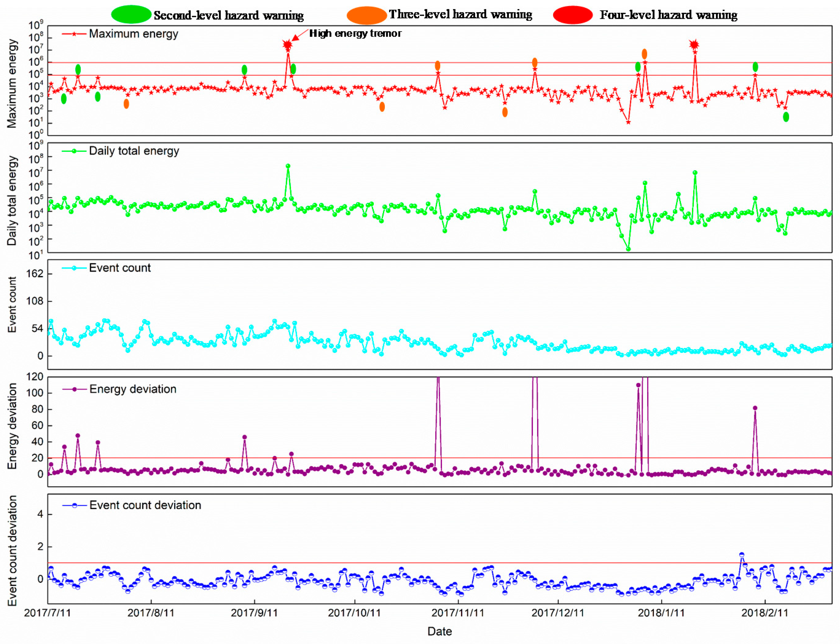Click the Event count legend marker
The image size is (840, 644).
[x=74, y=268]
